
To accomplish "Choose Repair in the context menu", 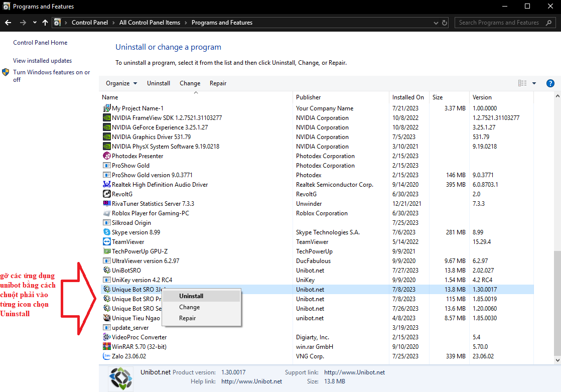I will pos(201,318).
